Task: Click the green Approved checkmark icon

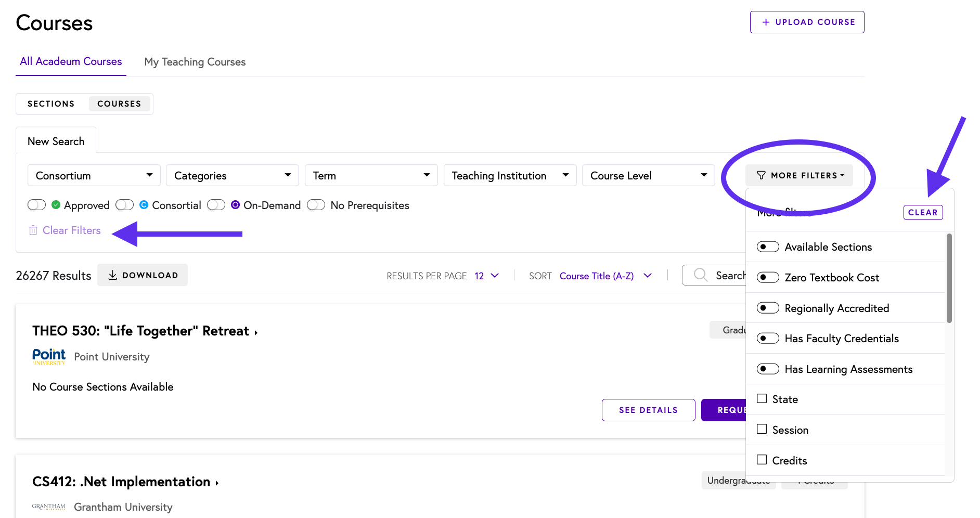Action: (x=56, y=205)
